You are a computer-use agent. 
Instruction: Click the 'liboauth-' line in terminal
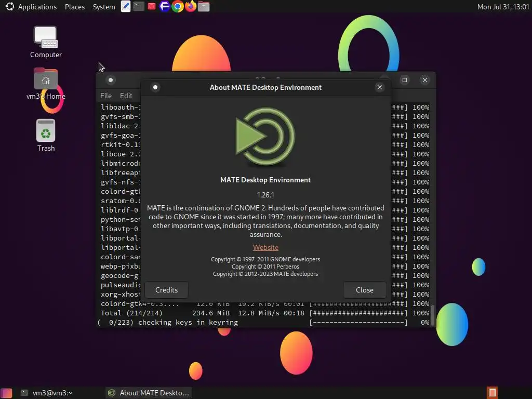pyautogui.click(x=121, y=107)
